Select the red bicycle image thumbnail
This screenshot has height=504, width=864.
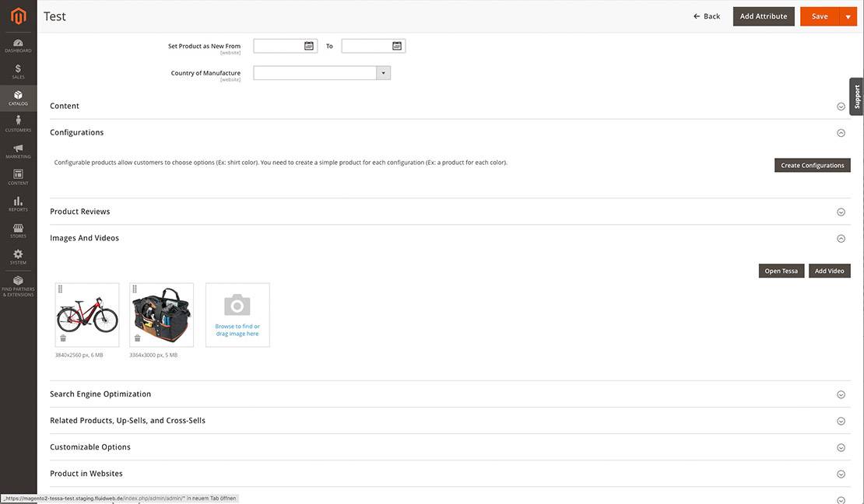[87, 313]
